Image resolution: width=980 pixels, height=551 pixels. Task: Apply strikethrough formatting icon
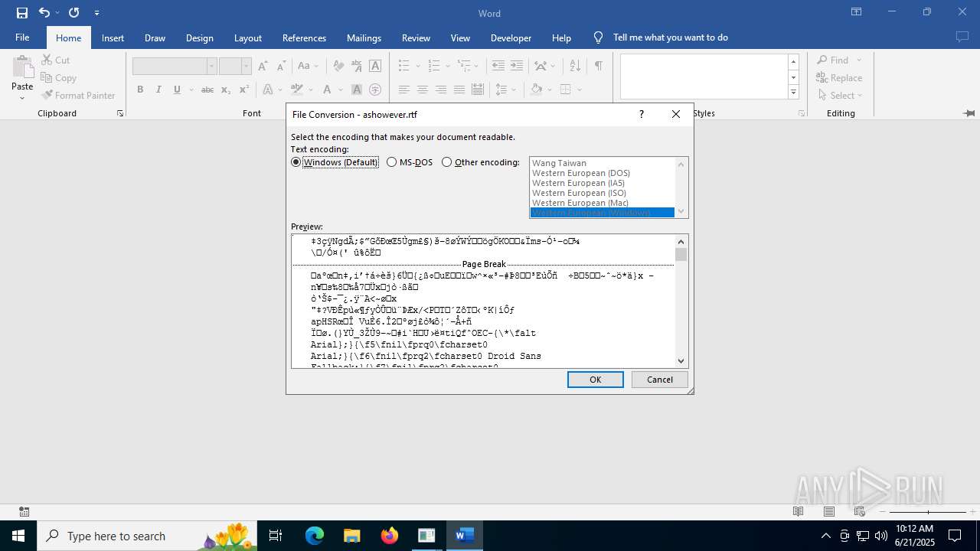[207, 90]
